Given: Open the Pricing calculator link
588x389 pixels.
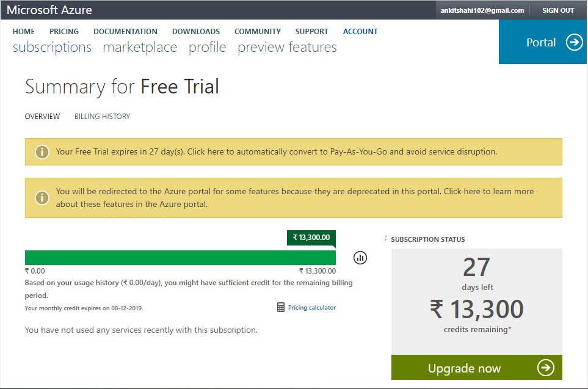Looking at the screenshot, I should [x=312, y=308].
